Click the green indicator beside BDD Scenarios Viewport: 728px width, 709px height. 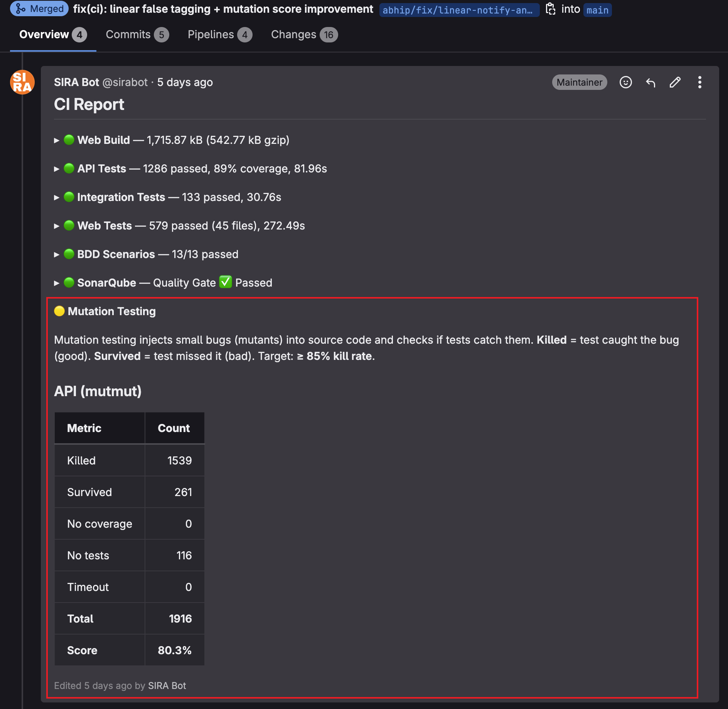point(69,254)
